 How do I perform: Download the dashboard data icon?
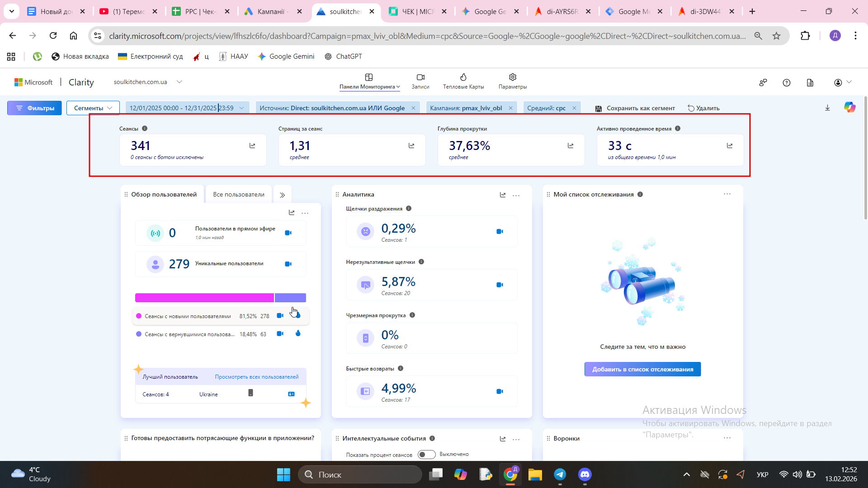(827, 108)
